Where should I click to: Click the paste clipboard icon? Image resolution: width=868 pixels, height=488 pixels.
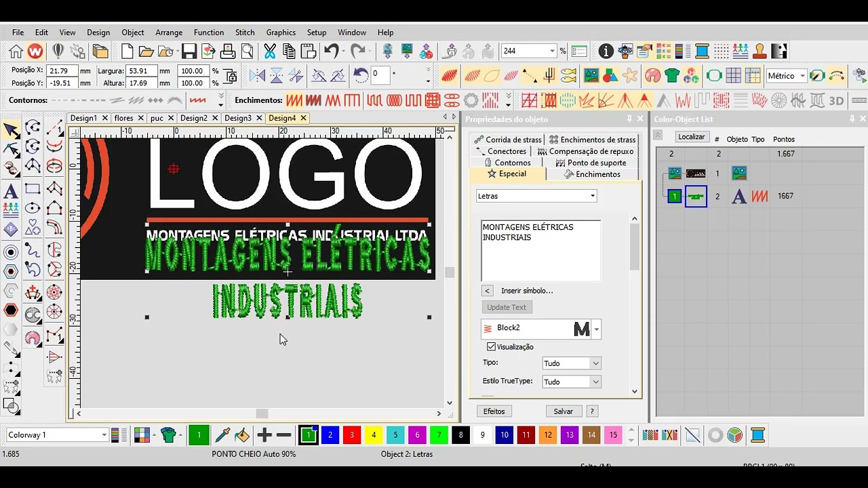click(x=308, y=51)
